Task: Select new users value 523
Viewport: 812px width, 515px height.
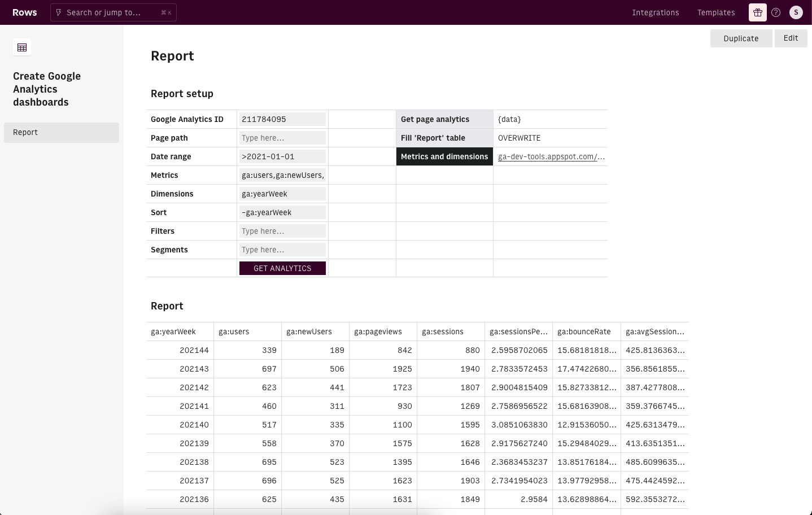Action: pyautogui.click(x=315, y=462)
